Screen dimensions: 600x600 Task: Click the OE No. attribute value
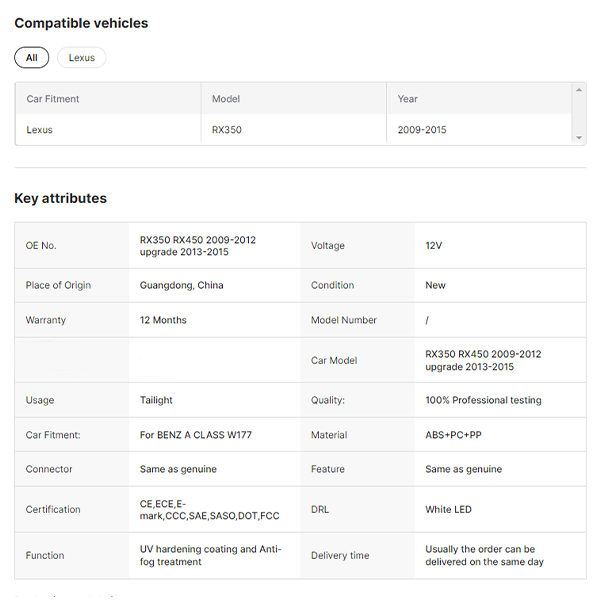198,246
